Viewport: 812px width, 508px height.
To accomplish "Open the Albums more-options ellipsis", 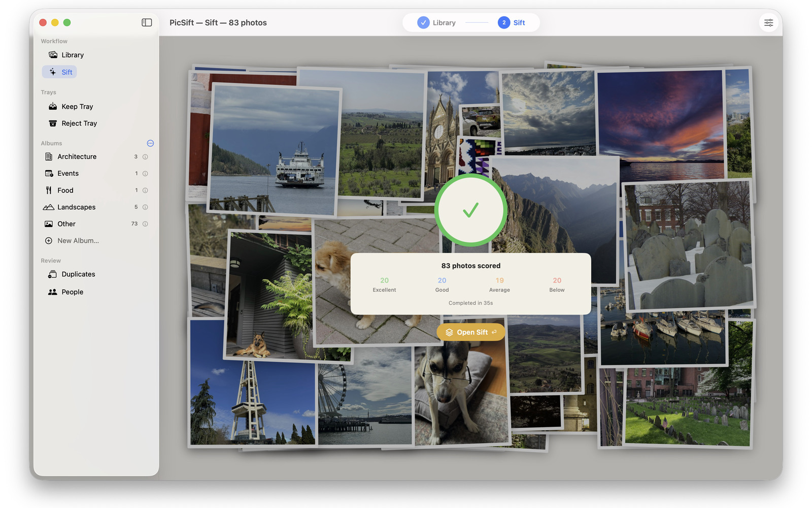I will 150,143.
